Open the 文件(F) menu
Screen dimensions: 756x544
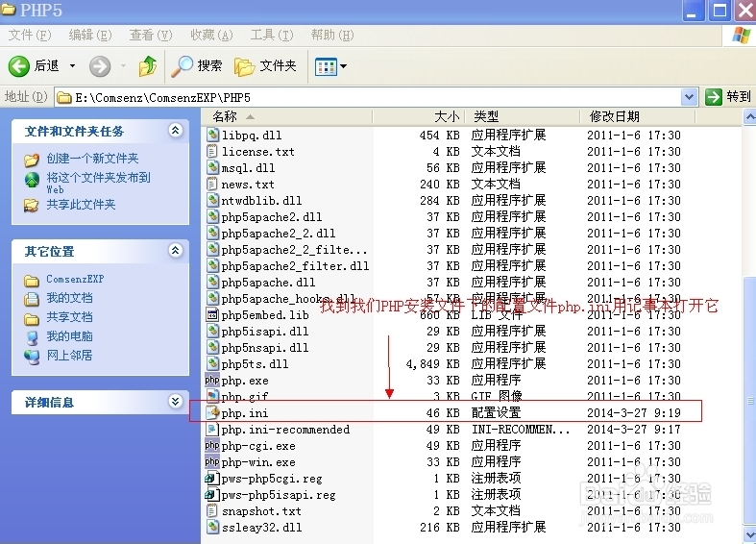point(30,36)
